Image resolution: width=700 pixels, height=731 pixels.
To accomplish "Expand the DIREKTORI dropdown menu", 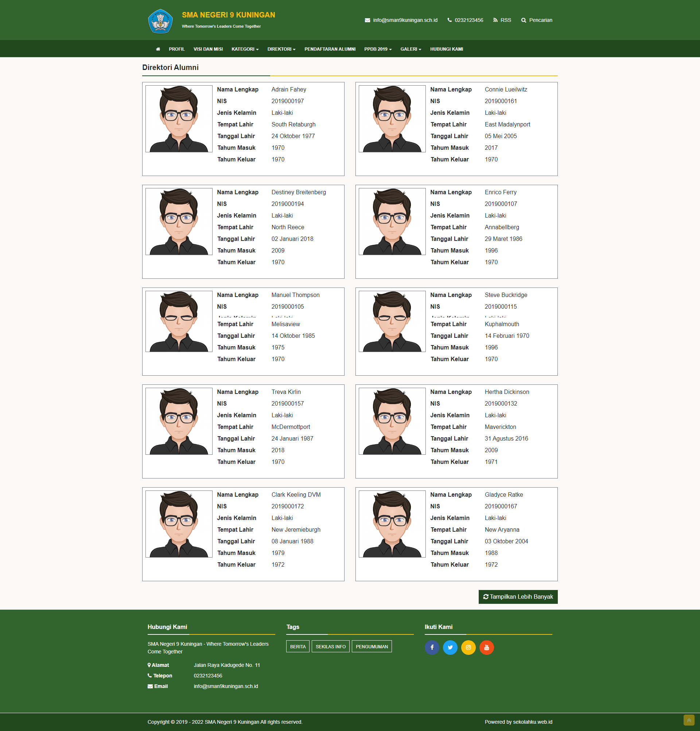I will click(x=281, y=49).
